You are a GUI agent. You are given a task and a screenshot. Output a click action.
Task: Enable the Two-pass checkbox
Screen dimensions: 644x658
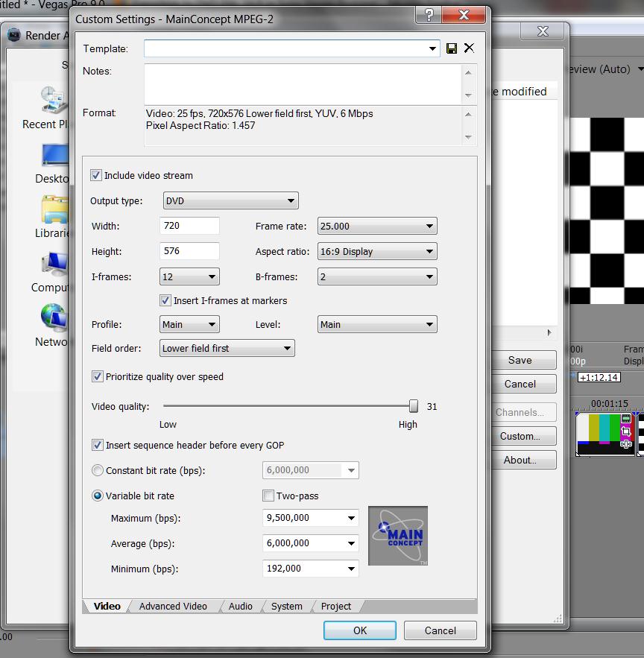[x=268, y=496]
